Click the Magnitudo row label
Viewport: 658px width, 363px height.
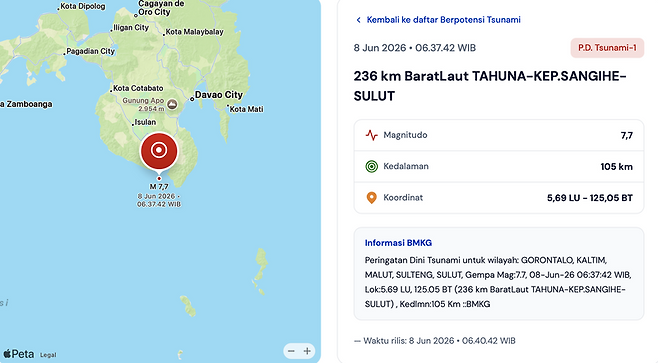(405, 135)
